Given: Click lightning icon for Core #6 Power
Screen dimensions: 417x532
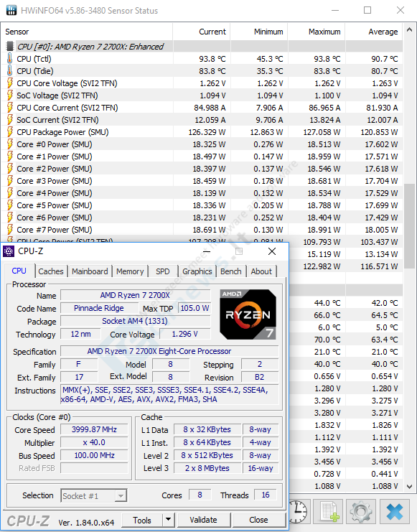Looking at the screenshot, I should [x=10, y=217].
